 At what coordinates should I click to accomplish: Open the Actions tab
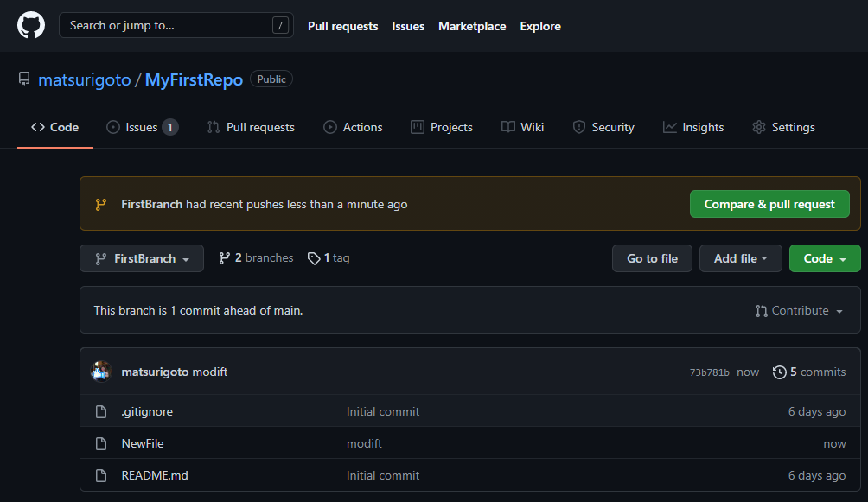[x=354, y=127]
